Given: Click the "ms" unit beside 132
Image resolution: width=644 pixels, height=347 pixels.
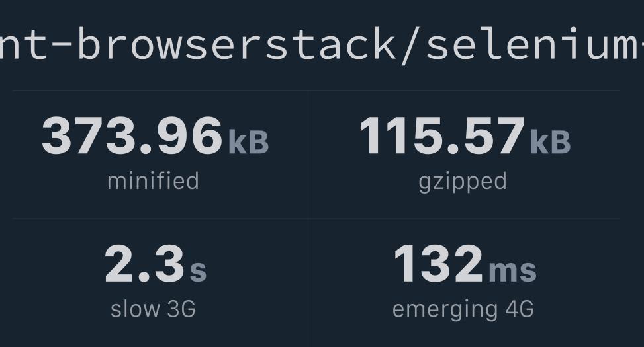Looking at the screenshot, I should pyautogui.click(x=512, y=270).
